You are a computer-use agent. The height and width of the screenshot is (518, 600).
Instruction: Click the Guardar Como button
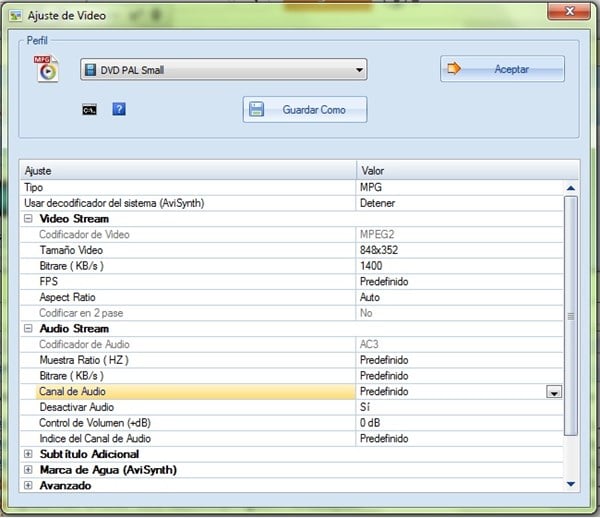pos(305,110)
